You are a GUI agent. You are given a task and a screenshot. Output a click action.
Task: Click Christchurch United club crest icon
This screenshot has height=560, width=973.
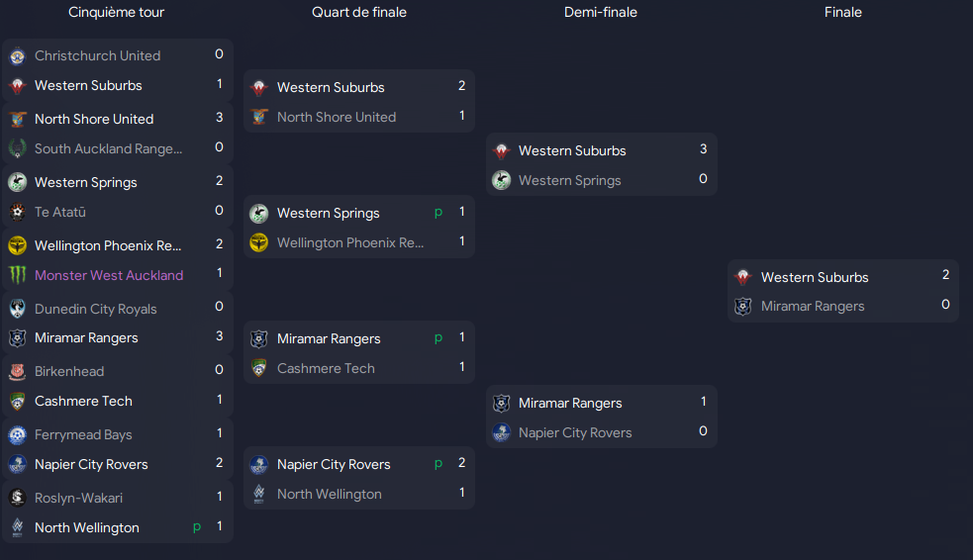click(18, 56)
